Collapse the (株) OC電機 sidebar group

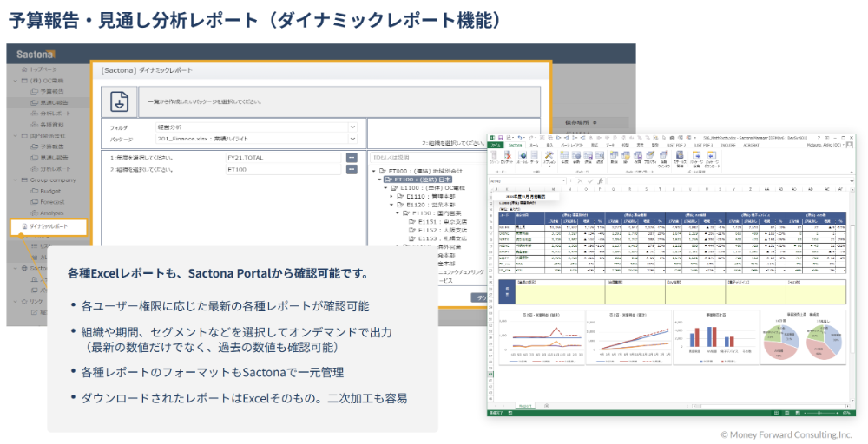coord(16,80)
